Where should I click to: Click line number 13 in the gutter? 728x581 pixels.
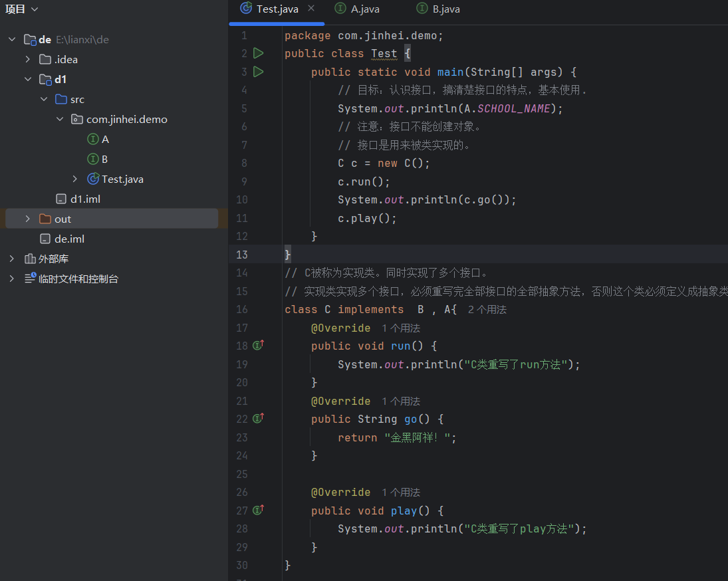242,255
